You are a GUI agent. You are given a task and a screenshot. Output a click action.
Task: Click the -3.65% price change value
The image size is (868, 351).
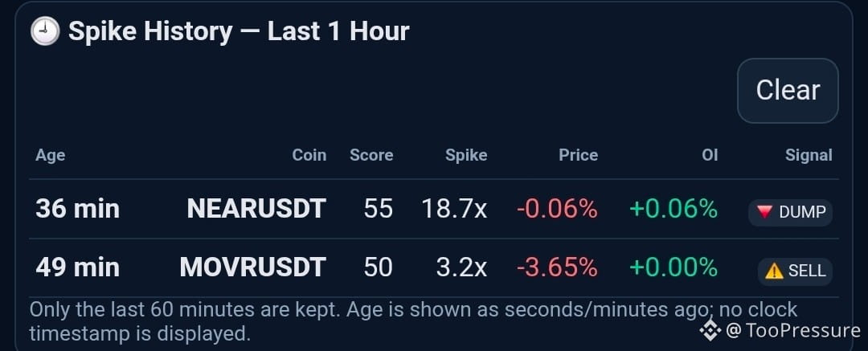coord(557,267)
